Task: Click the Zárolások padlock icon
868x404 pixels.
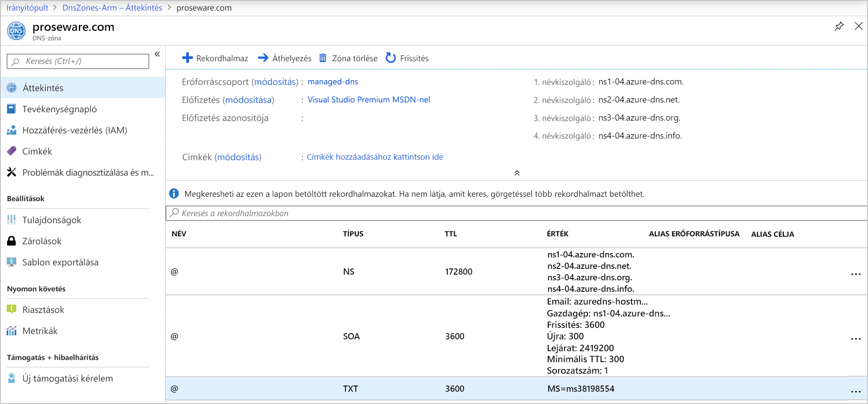Action: tap(12, 241)
